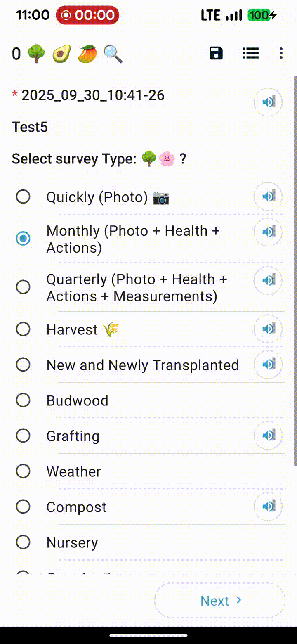Select the Quickly (Photo) survey type

point(23,197)
